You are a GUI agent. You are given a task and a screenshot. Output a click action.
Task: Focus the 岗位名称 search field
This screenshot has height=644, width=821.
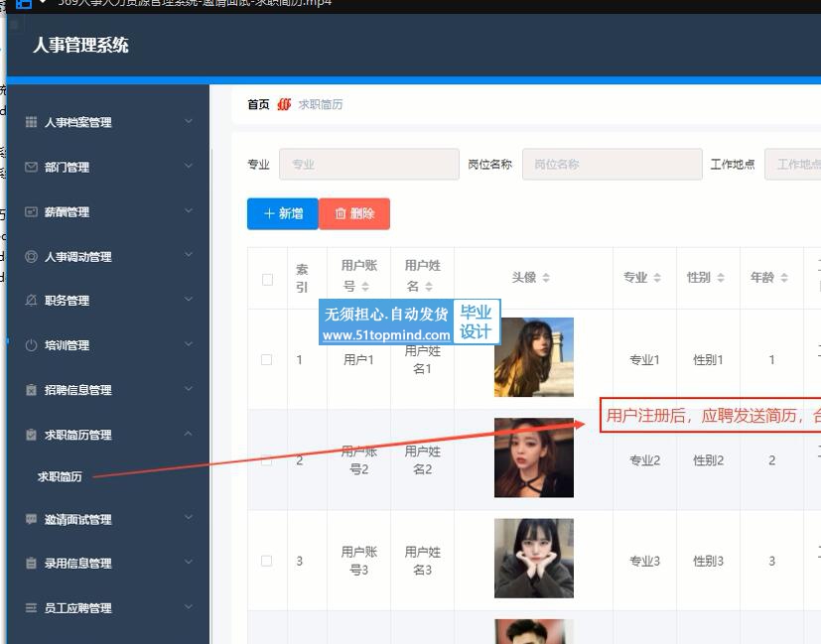pyautogui.click(x=613, y=165)
